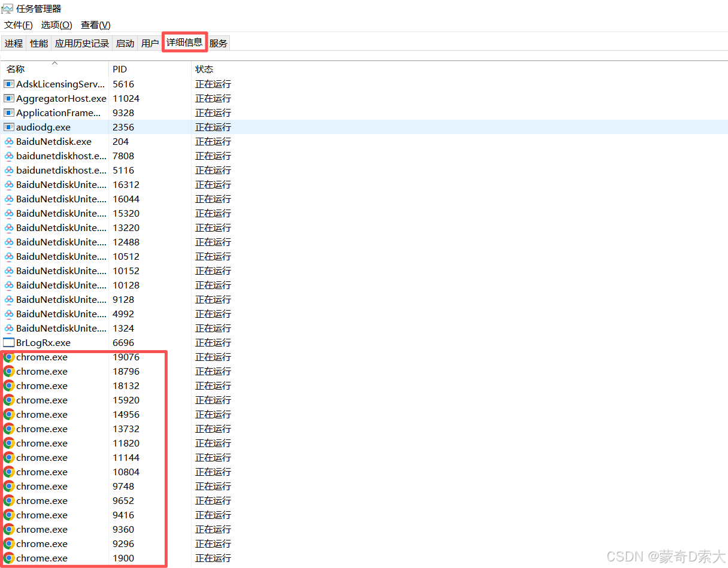Select chrome.exe name with PID 9748
This screenshot has height=568, width=728.
coord(42,486)
